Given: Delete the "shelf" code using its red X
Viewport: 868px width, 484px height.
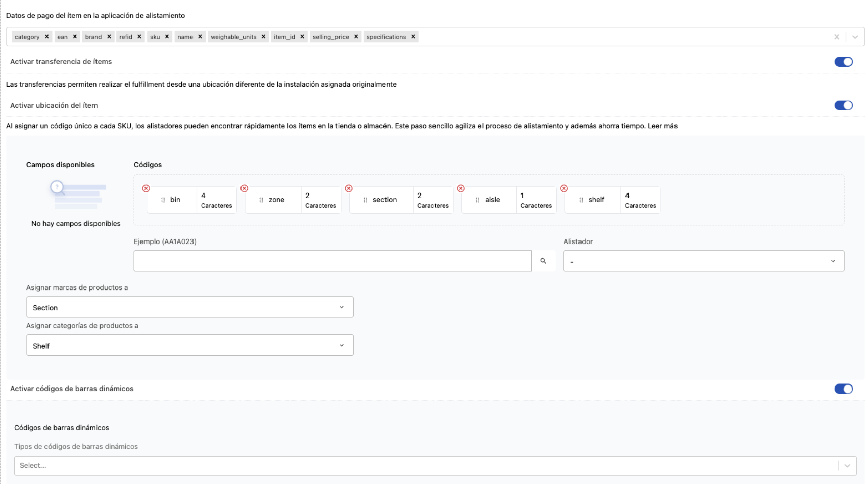Looking at the screenshot, I should tap(564, 188).
